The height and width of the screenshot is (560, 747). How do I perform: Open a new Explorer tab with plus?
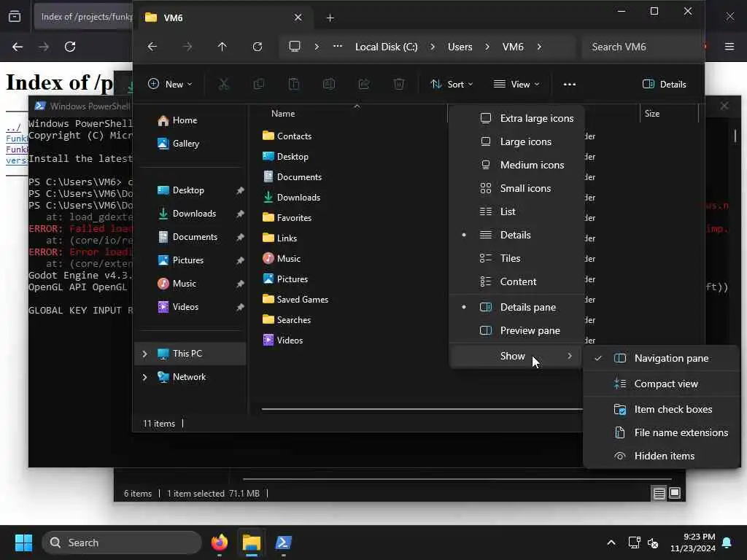(x=330, y=18)
